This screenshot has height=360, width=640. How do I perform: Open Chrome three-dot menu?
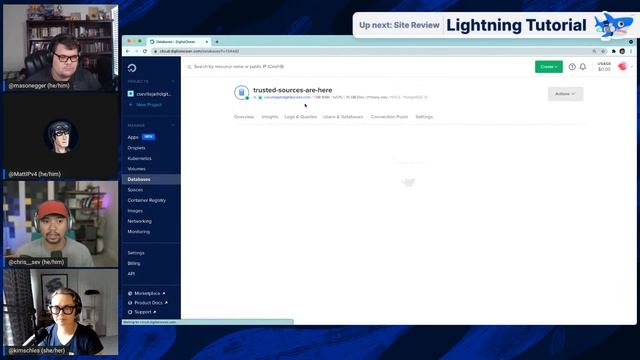tap(631, 51)
